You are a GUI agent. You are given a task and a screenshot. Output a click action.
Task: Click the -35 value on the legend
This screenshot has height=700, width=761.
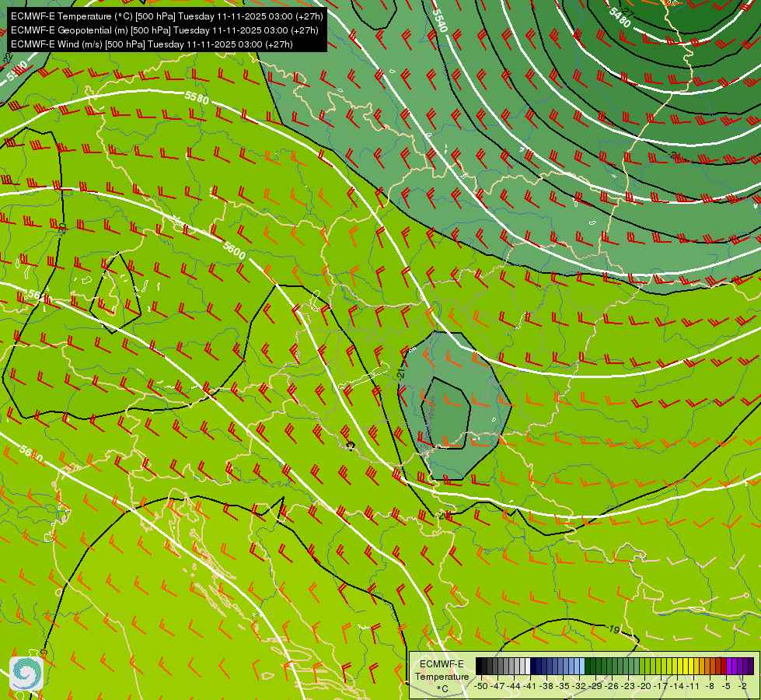tap(563, 686)
